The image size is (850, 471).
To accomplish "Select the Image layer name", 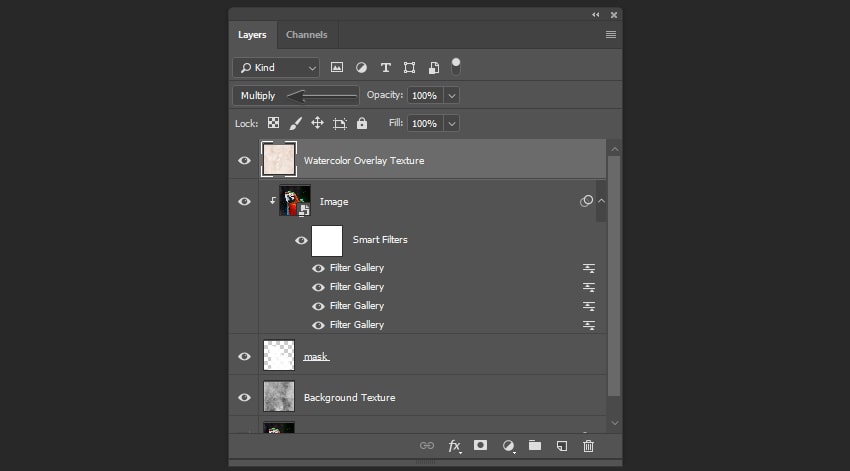I will coord(334,202).
